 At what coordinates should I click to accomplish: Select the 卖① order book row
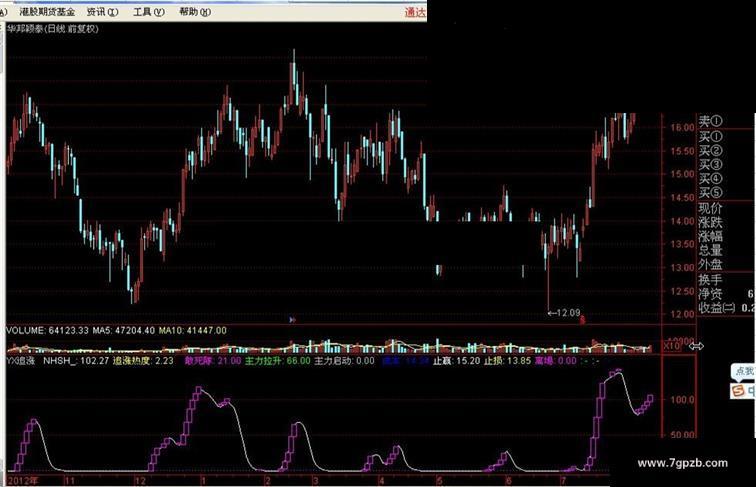click(x=711, y=121)
